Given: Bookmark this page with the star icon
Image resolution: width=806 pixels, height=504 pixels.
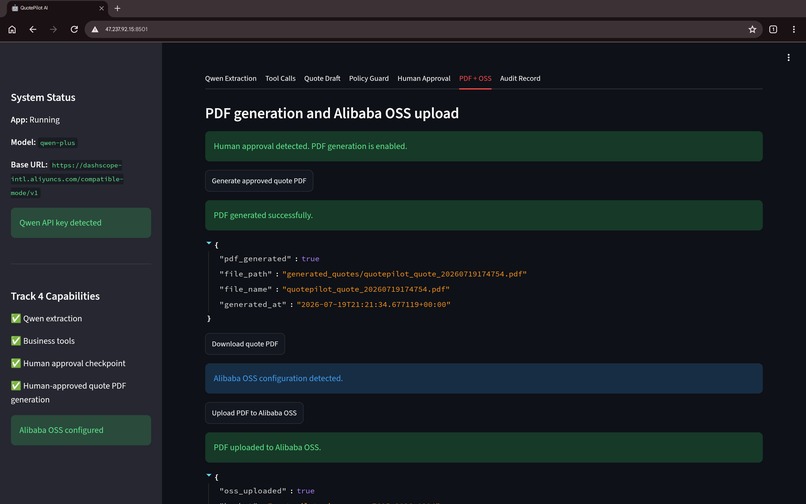Looking at the screenshot, I should (752, 29).
